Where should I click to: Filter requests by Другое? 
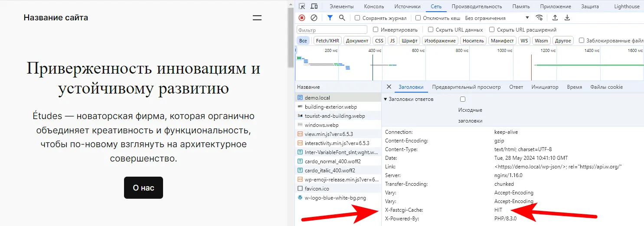point(563,41)
